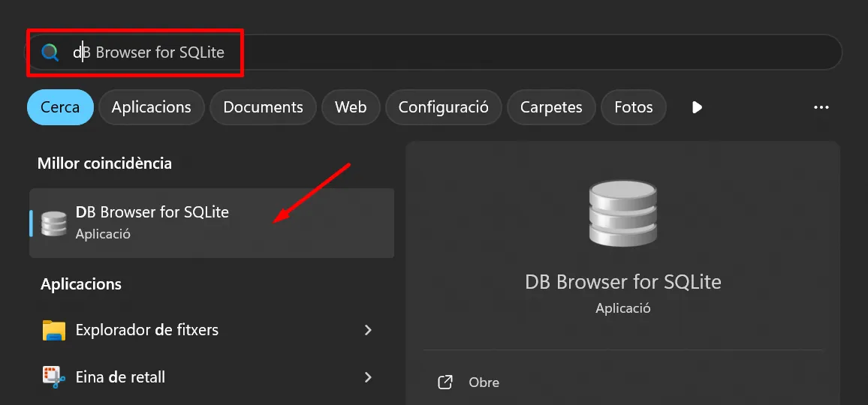
Task: Click the Eina de retall snipping icon
Action: coord(54,377)
